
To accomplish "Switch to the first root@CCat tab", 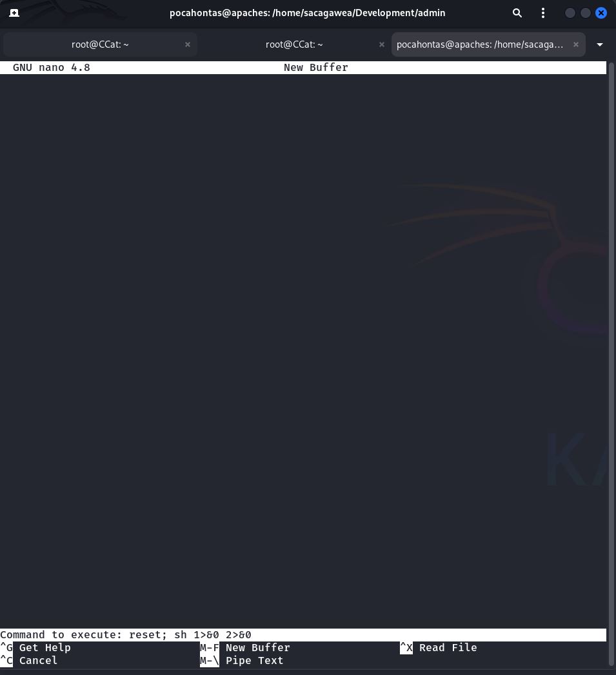I will click(100, 44).
